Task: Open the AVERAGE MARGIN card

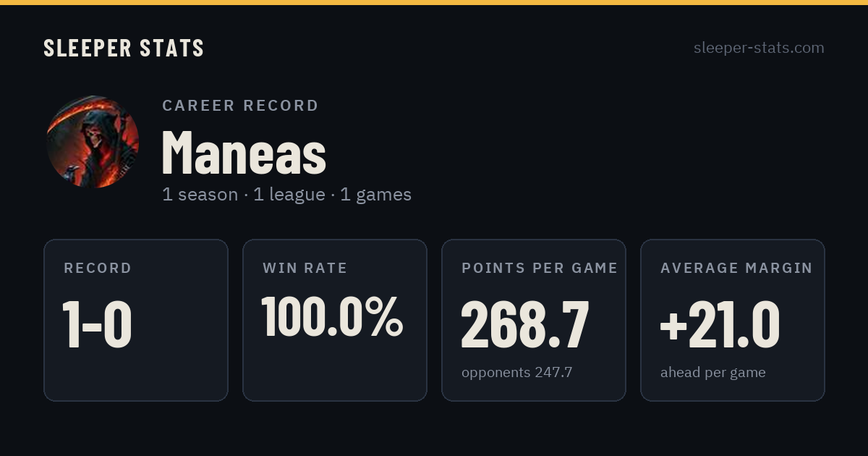Action: pos(733,320)
